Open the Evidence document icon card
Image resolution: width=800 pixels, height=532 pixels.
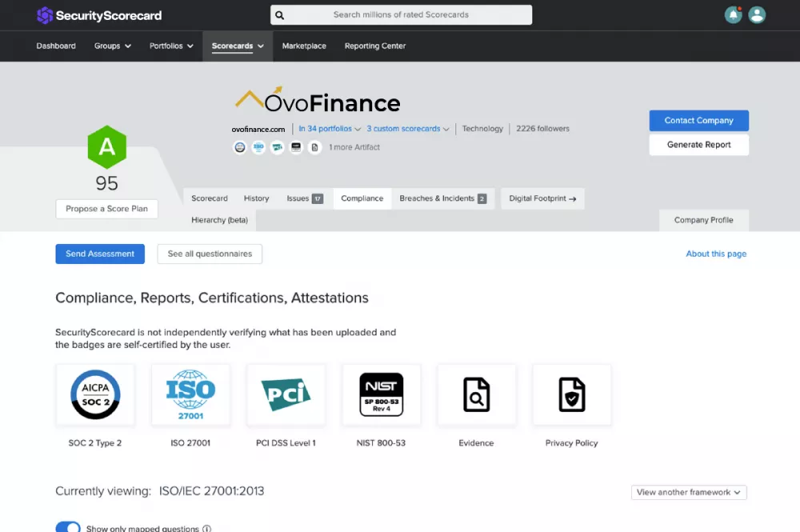pos(477,394)
